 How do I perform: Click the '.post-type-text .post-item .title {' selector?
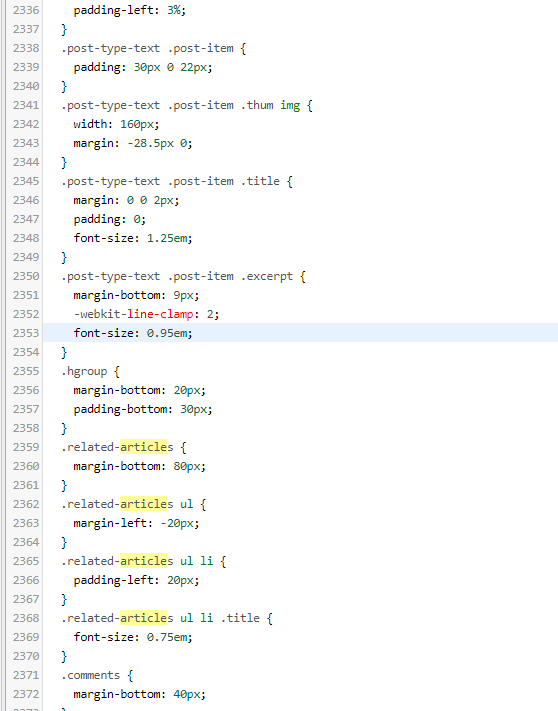click(x=177, y=181)
